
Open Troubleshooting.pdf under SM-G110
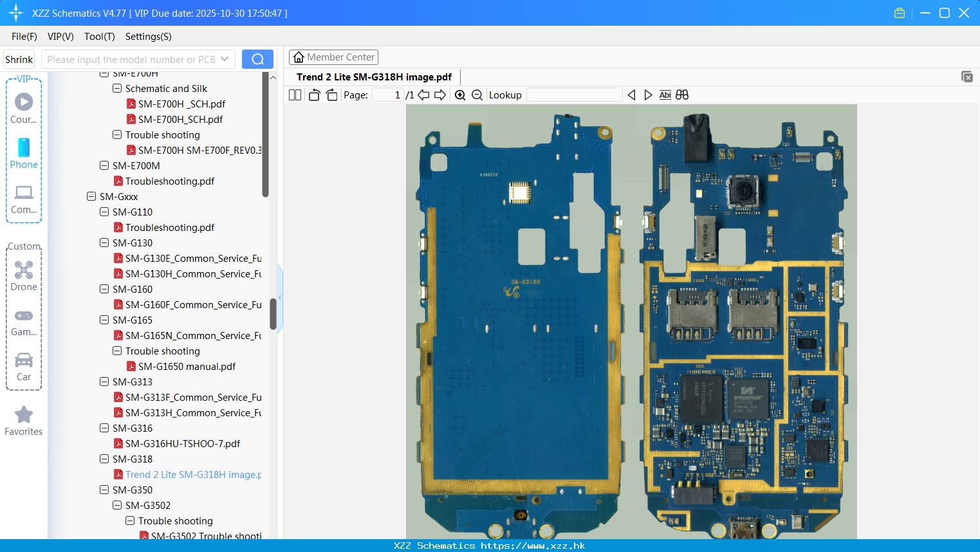[x=164, y=227]
